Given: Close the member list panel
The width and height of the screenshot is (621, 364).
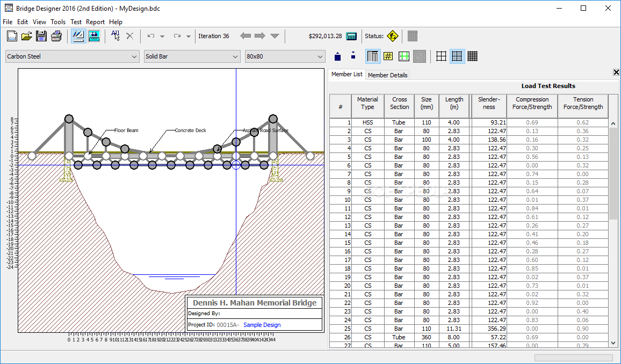Looking at the screenshot, I should (616, 72).
